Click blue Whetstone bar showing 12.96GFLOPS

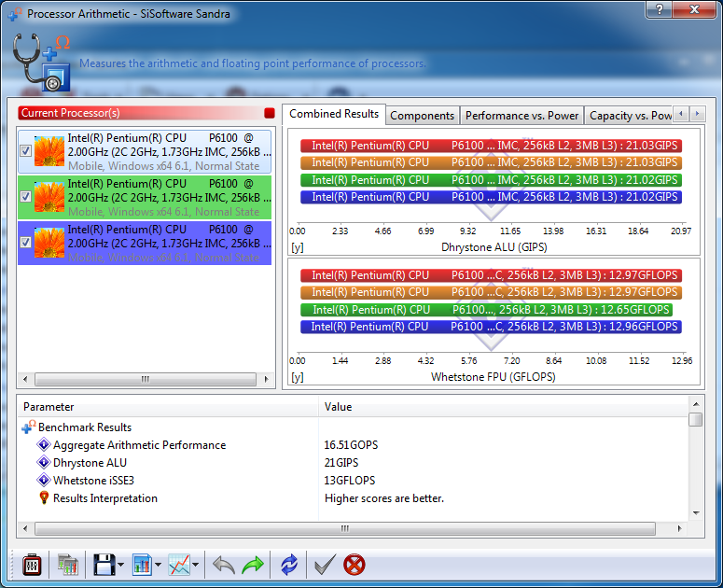click(x=491, y=327)
